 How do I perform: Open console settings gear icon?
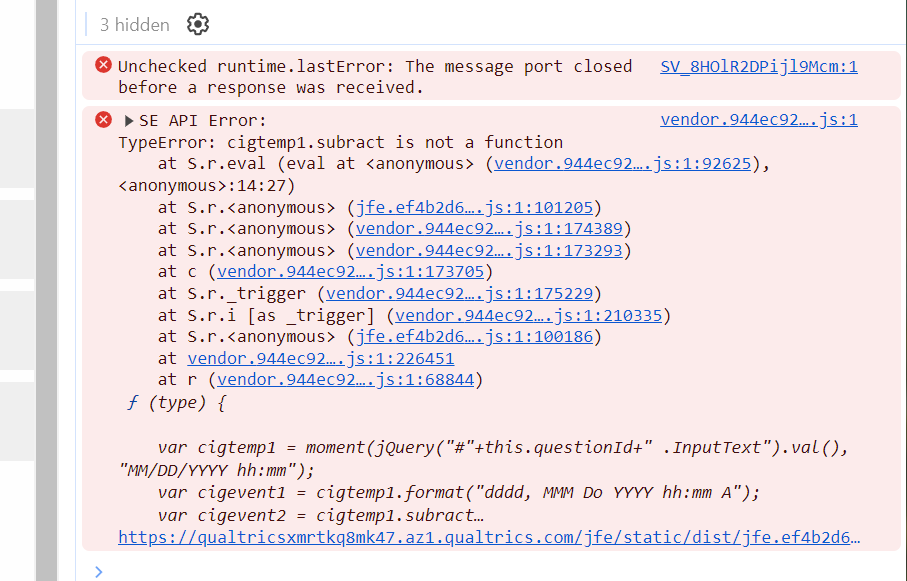click(198, 25)
